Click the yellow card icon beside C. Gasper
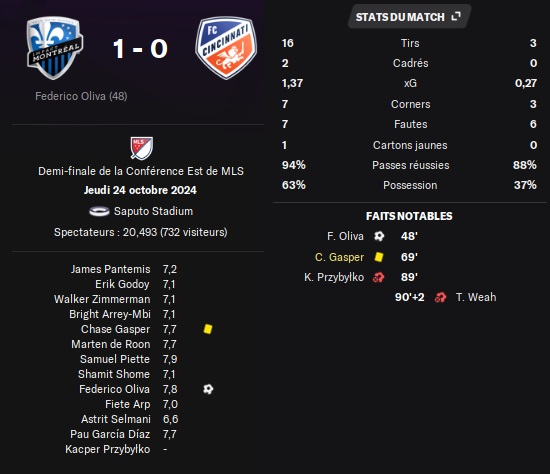Image resolution: width=550 pixels, height=474 pixels. click(x=379, y=257)
